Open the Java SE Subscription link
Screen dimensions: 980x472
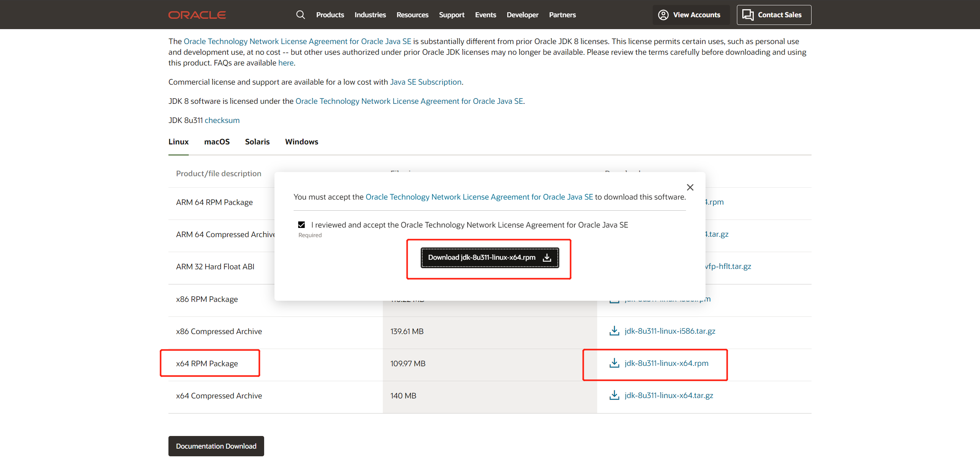pyautogui.click(x=425, y=82)
